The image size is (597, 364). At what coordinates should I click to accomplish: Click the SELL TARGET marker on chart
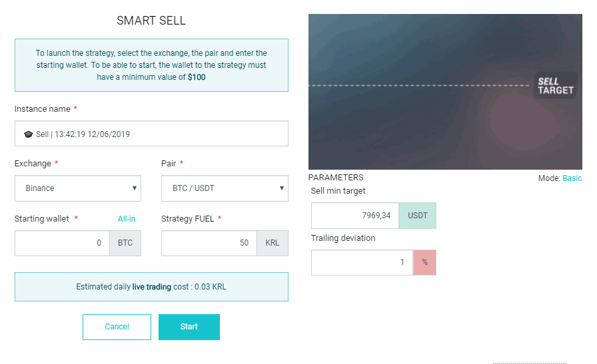[555, 86]
